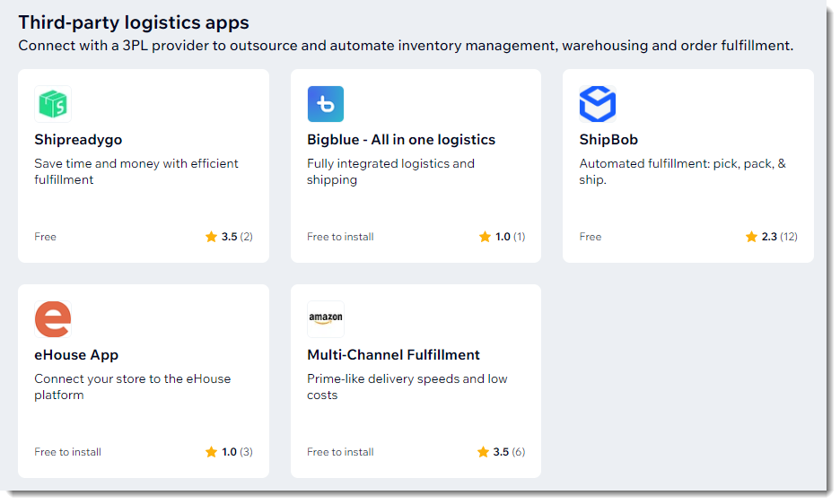Click the star icon on Multi-Channel Fulfillment card
The image size is (840, 504).
[x=483, y=452]
